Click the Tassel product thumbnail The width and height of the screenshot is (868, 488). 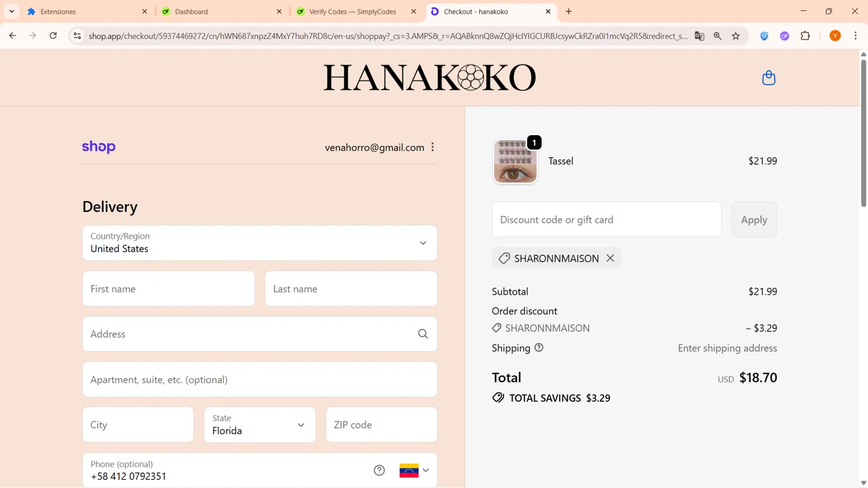pos(515,161)
